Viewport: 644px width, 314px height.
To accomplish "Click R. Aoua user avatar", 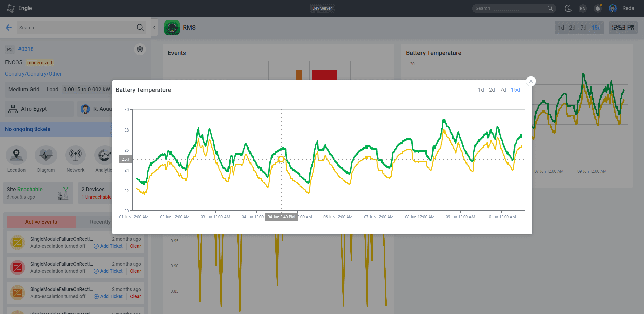I will point(85,109).
